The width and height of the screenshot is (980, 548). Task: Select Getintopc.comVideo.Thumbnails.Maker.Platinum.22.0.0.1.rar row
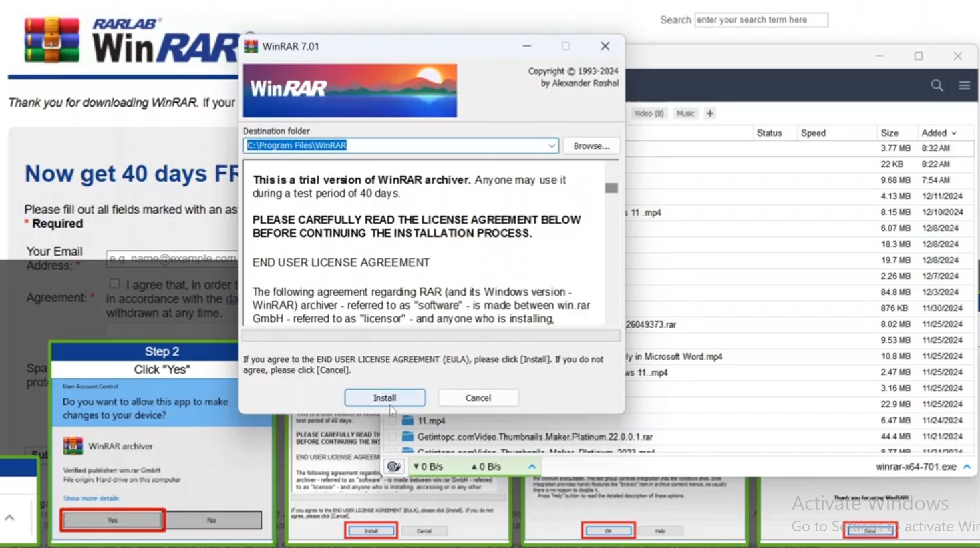point(678,437)
